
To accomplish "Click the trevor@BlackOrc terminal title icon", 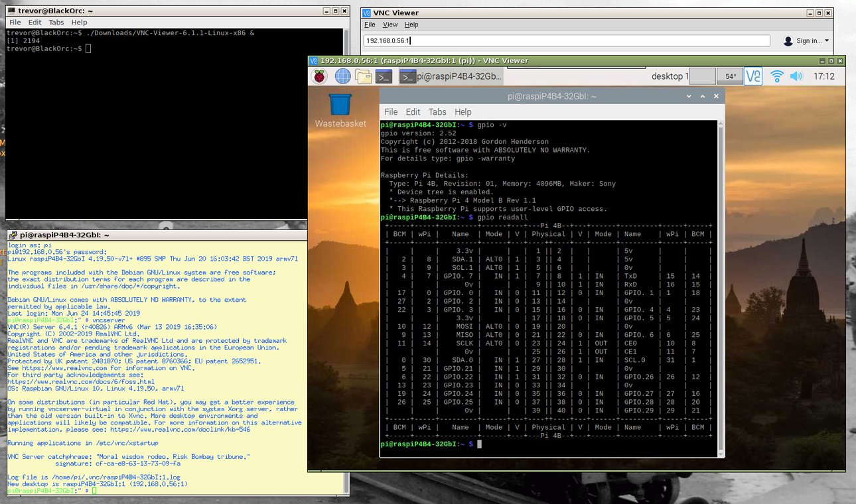I will [x=11, y=11].
